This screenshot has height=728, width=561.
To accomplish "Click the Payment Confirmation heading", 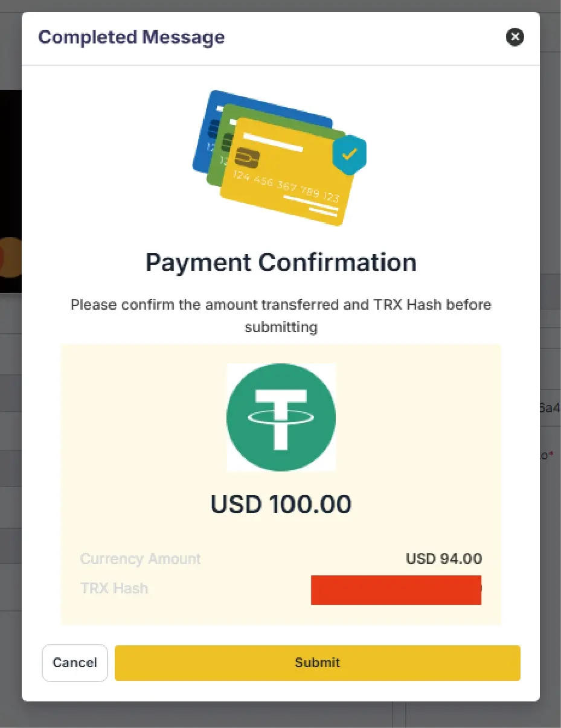I will 281,263.
